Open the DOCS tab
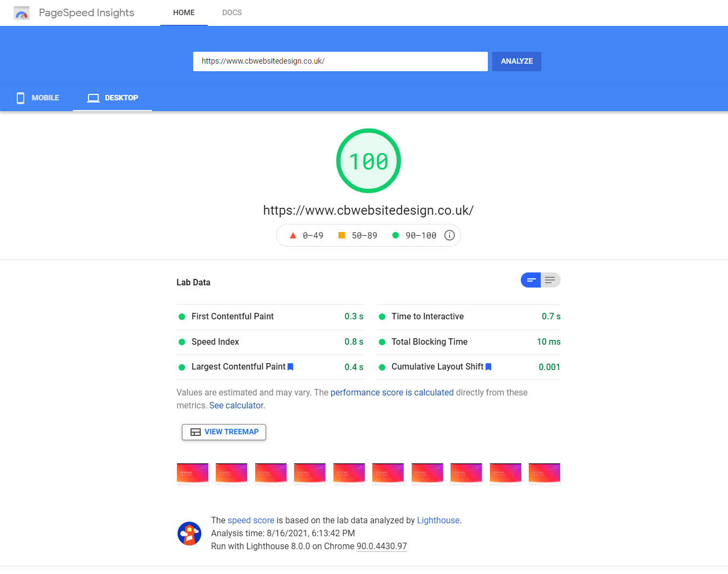This screenshot has width=728, height=574. 232,12
